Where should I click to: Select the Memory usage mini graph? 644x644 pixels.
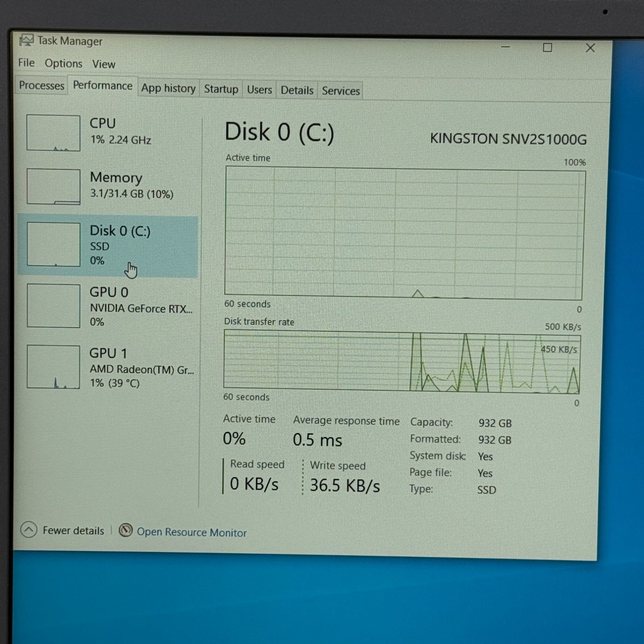tap(53, 187)
